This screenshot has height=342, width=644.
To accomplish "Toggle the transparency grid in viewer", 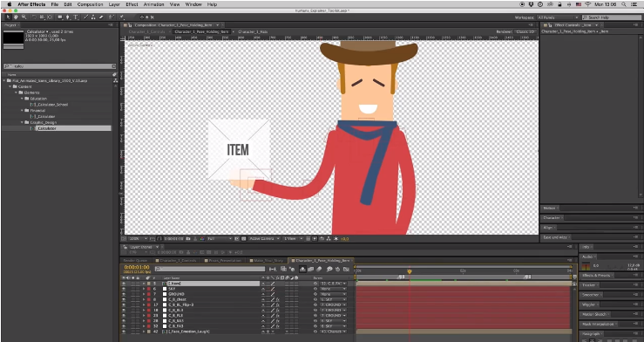I will pos(243,238).
